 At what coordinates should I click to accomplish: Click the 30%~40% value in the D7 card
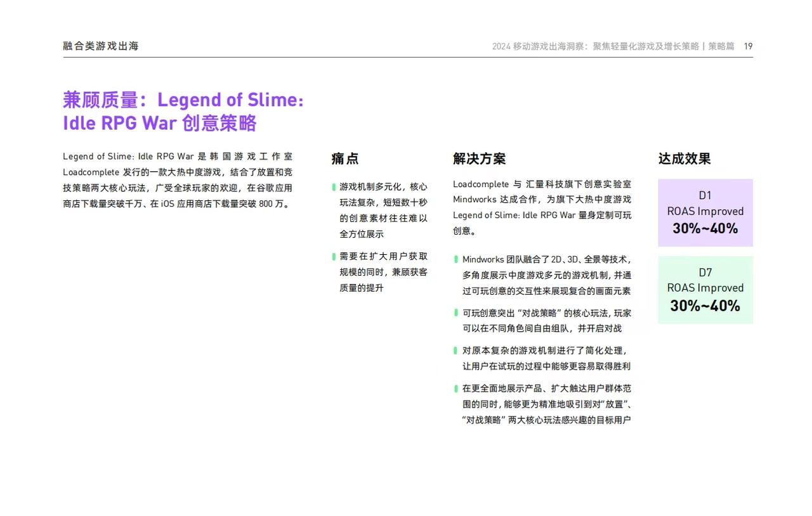point(705,306)
